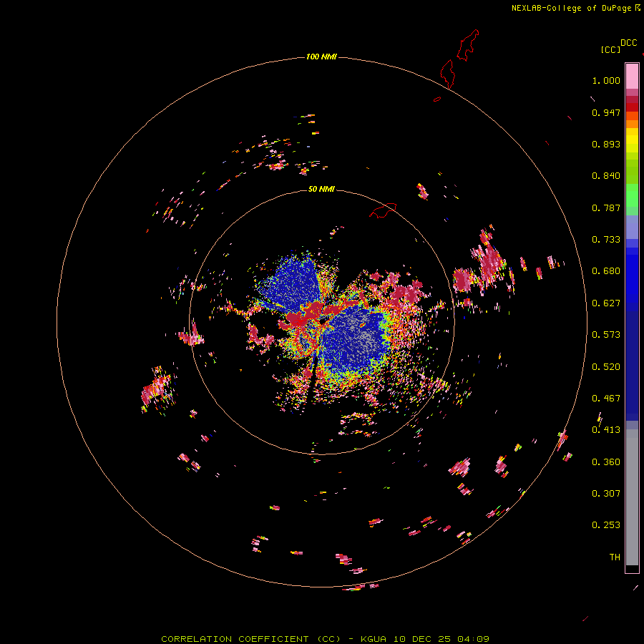Select the 0.947 scale value
Image resolution: width=644 pixels, height=644 pixels.
[x=606, y=112]
